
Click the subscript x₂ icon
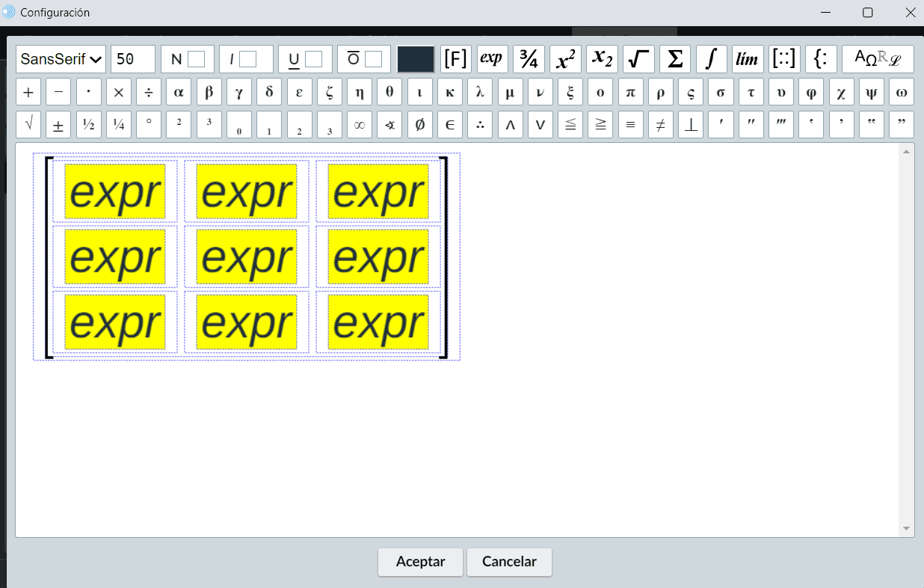[x=602, y=59]
